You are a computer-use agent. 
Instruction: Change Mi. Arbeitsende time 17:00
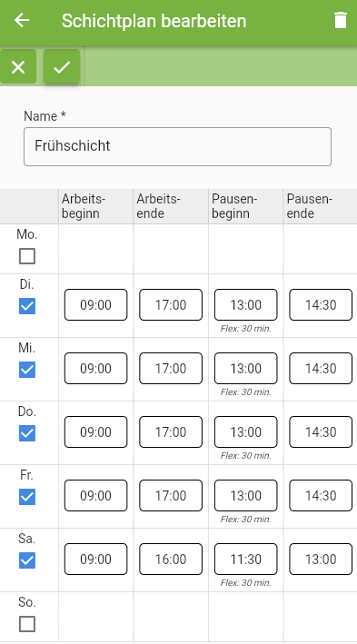coord(171,369)
